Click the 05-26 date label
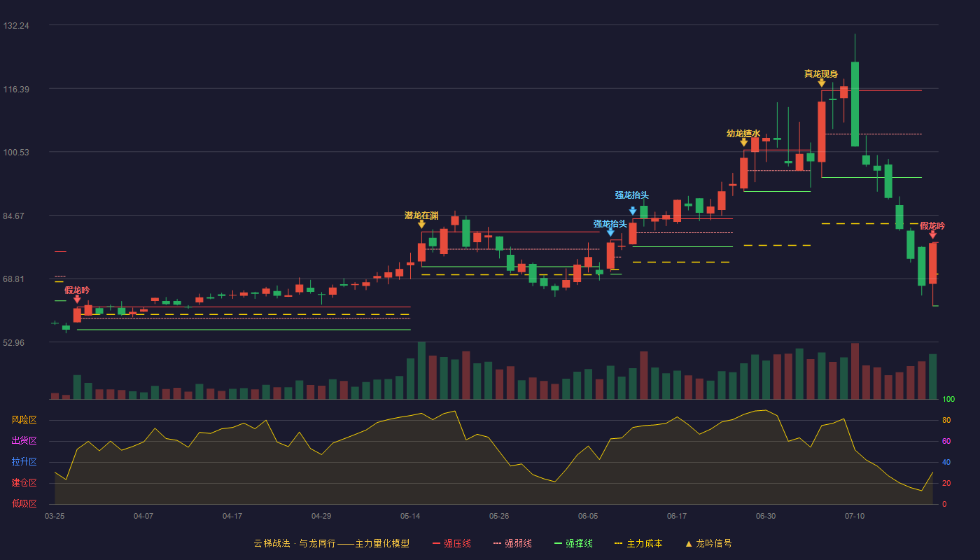980x560 pixels. tap(499, 516)
